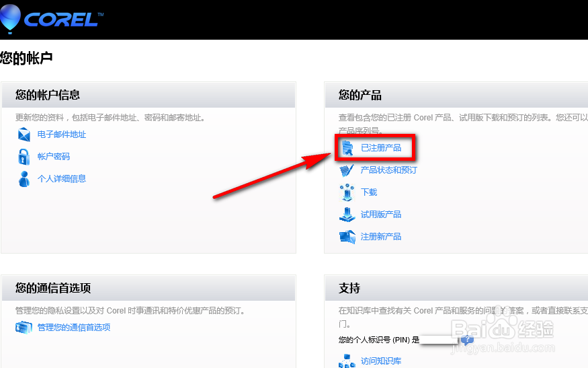The width and height of the screenshot is (588, 368).
Task: Open the 个人详细信息 link
Action: [x=62, y=179]
